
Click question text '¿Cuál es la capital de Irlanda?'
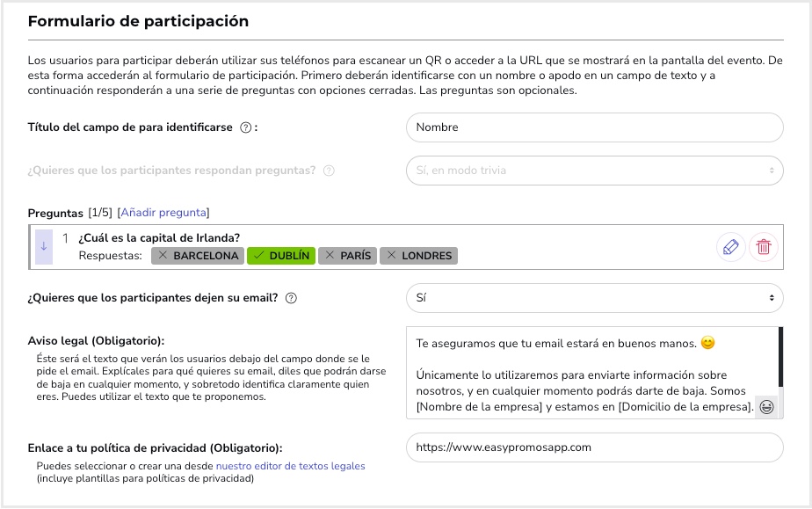coord(159,238)
